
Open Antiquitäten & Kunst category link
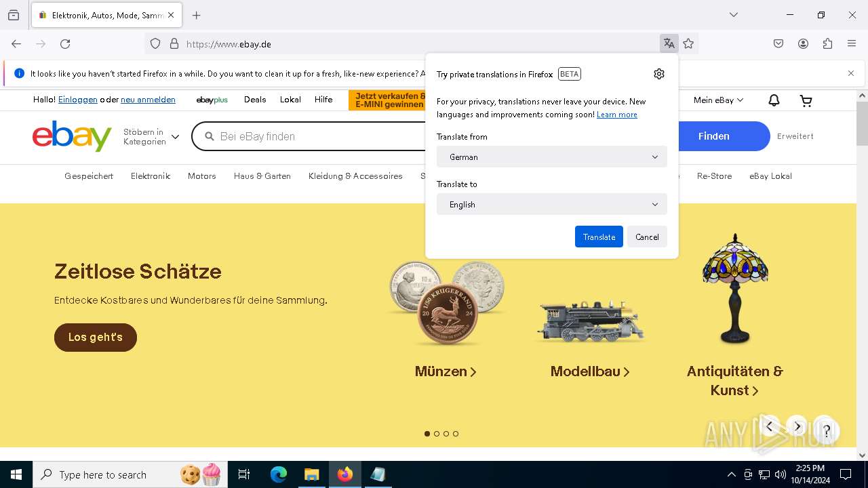click(x=734, y=381)
